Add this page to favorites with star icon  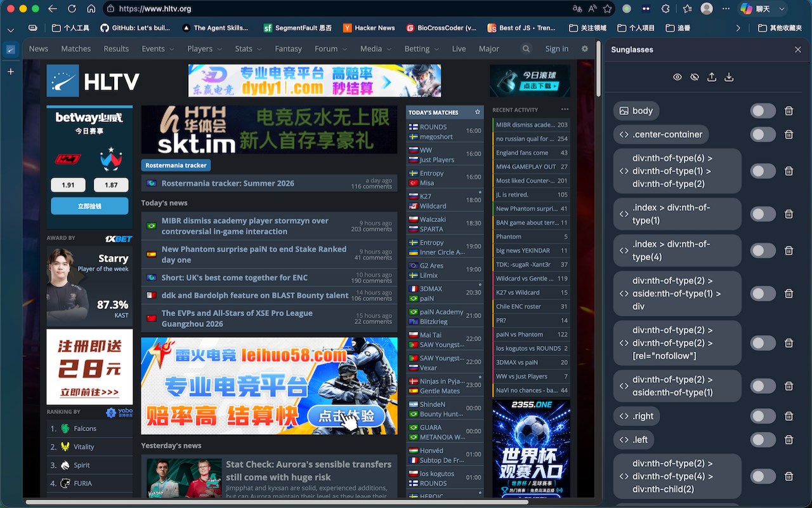coord(608,9)
